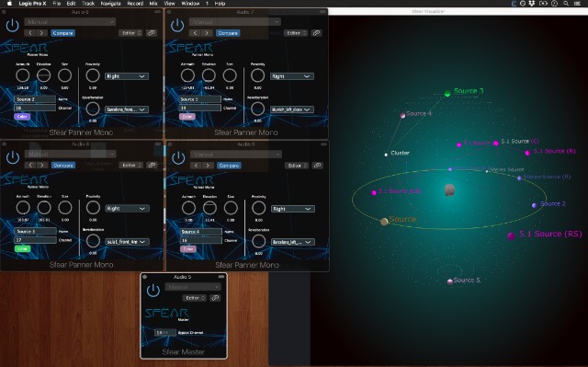Click Editor button in Audio 8 plugin
The width and height of the screenshot is (588, 367).
coord(130,166)
